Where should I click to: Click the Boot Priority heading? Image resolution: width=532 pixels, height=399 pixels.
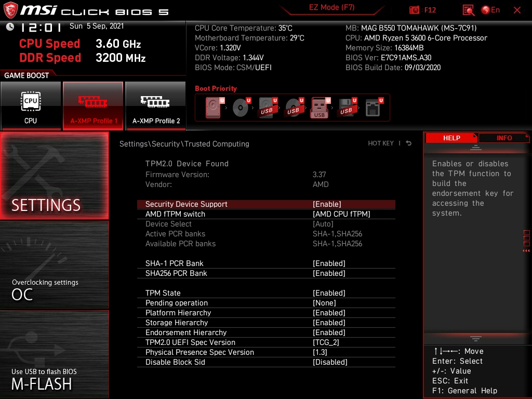(216, 88)
